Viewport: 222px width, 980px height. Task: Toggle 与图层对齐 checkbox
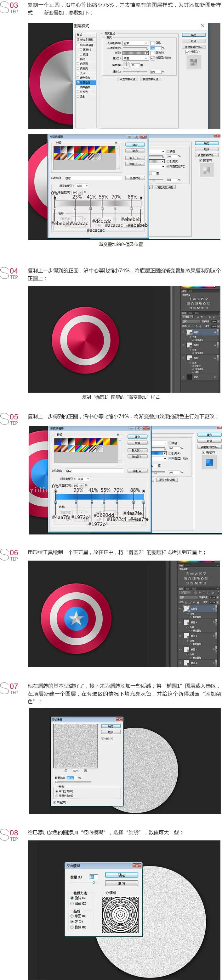[x=153, y=58]
